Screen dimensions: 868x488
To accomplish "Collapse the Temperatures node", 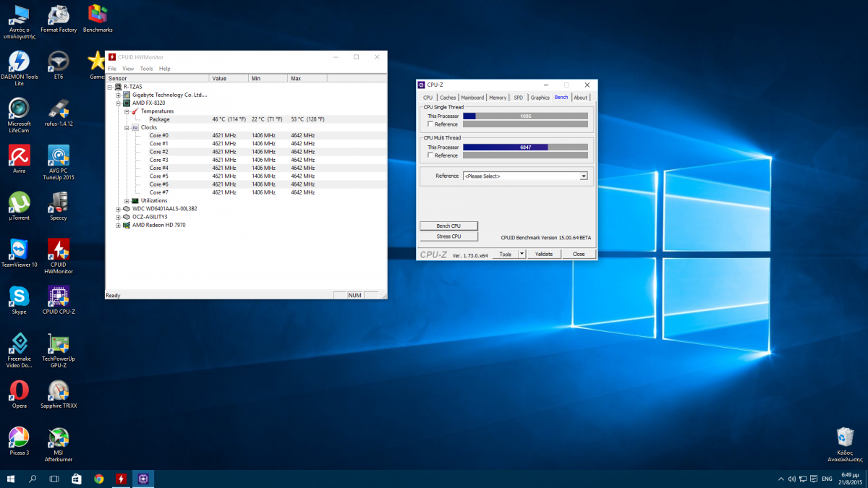I will pyautogui.click(x=127, y=111).
